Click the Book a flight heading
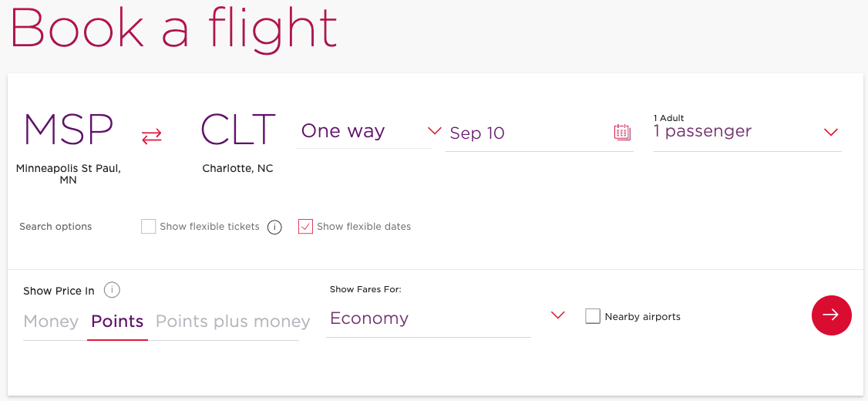The image size is (868, 401). click(x=173, y=28)
